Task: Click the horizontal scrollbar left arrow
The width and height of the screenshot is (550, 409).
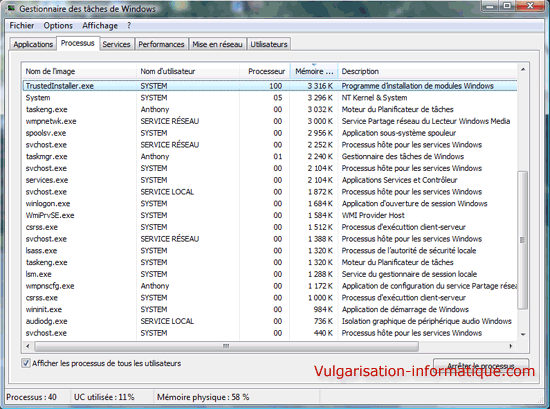Action: pyautogui.click(x=28, y=346)
